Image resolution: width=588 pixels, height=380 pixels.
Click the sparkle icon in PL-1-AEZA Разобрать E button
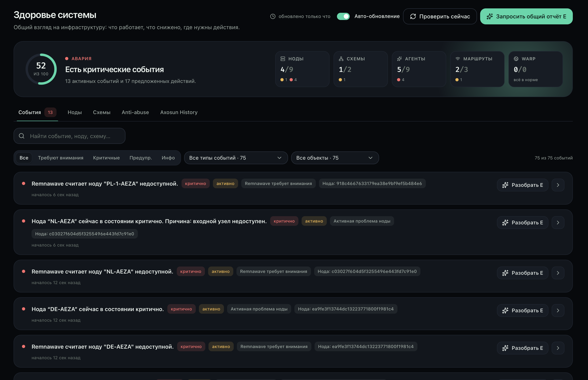click(505, 185)
